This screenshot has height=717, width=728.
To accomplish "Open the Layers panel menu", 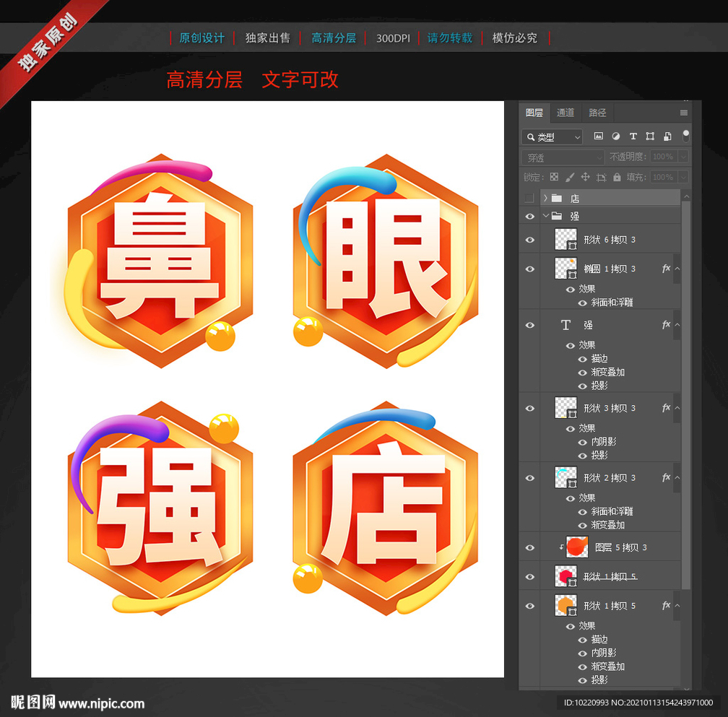I will (683, 113).
